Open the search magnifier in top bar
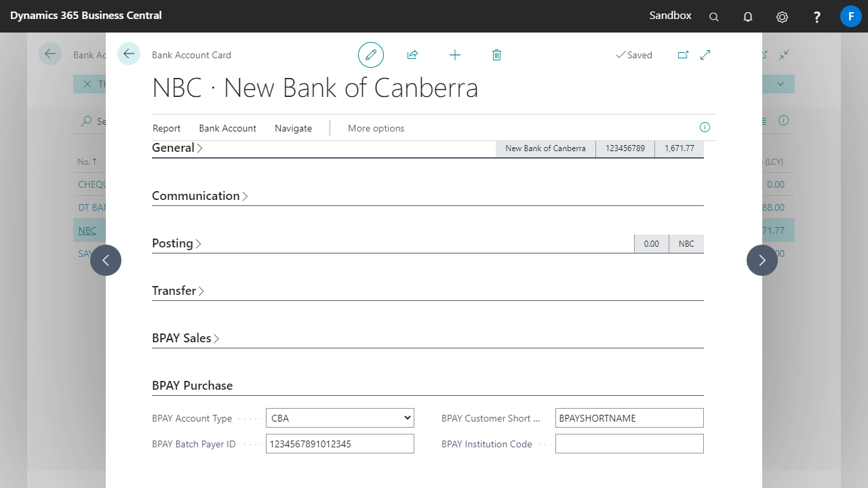 (x=714, y=16)
